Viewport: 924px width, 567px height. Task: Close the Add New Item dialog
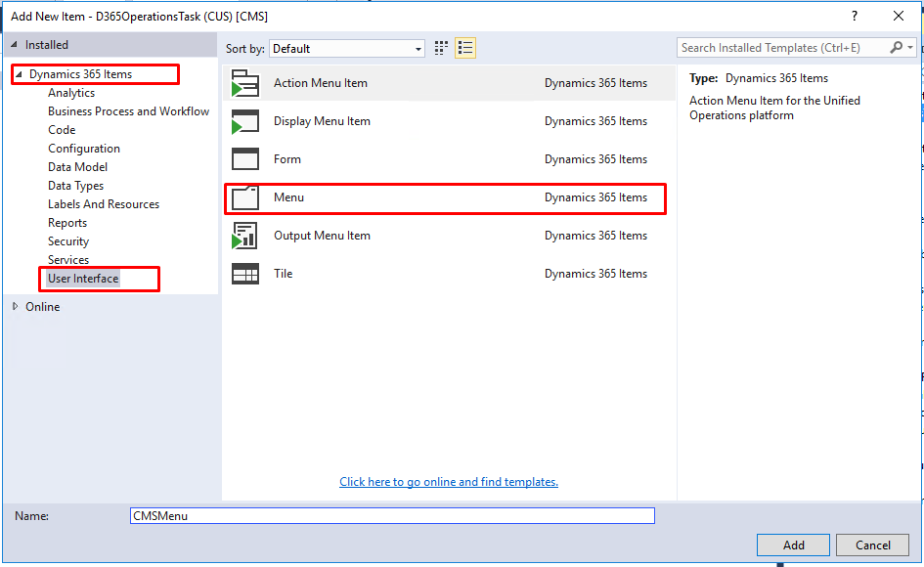tap(899, 16)
